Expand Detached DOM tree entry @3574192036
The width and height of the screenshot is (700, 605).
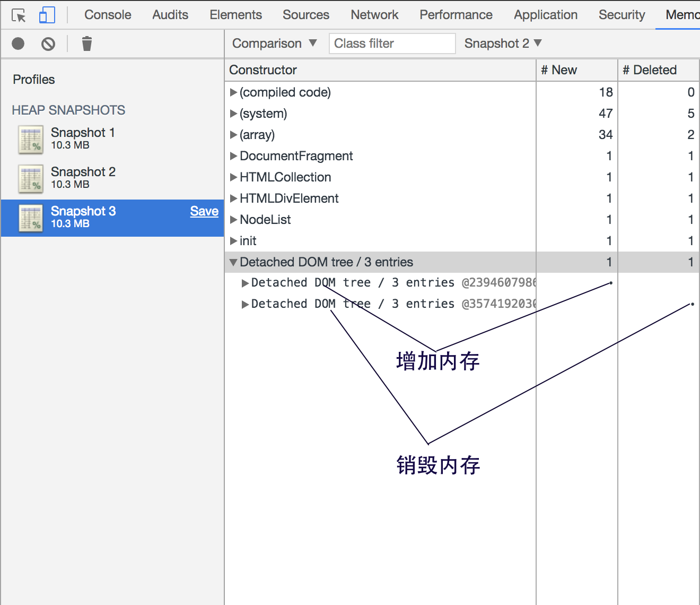(245, 304)
